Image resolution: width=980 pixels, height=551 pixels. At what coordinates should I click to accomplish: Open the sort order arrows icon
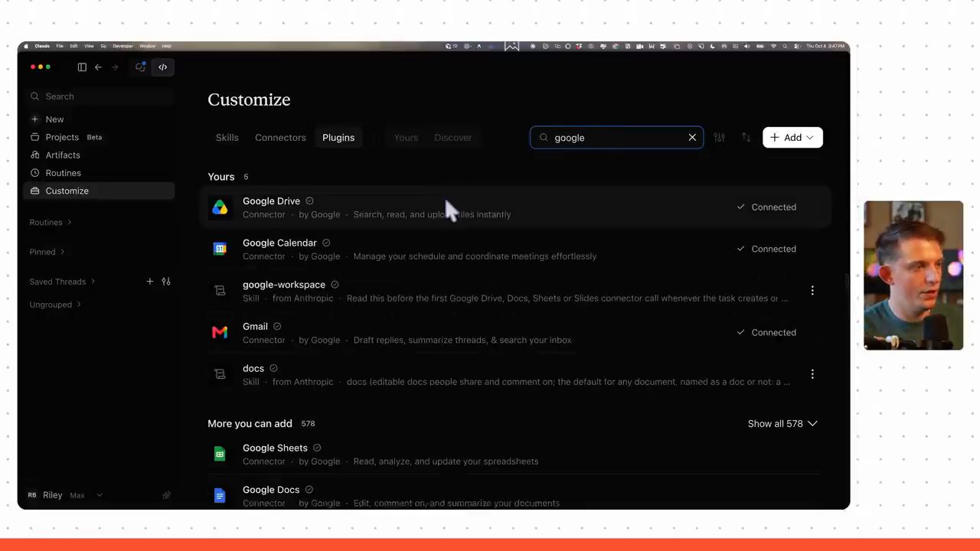746,138
